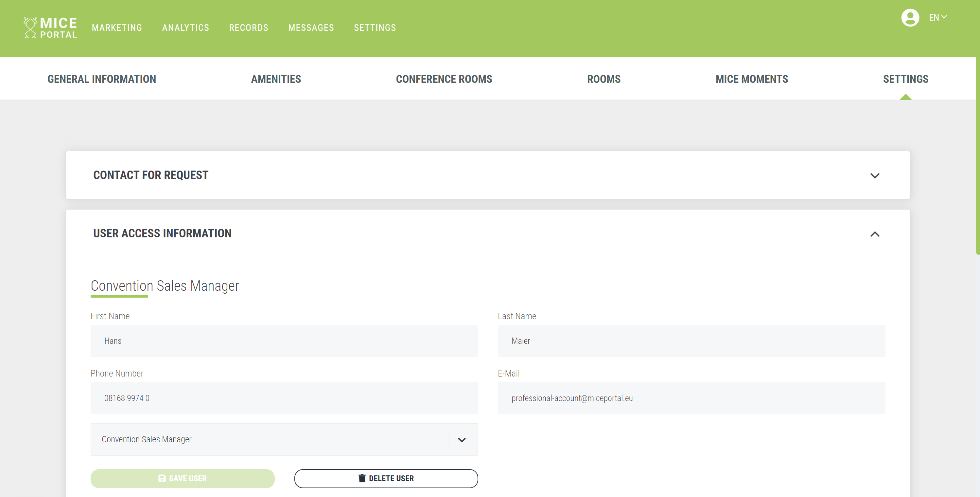Click the Contact for Request heading
The image size is (980, 497).
tap(151, 175)
